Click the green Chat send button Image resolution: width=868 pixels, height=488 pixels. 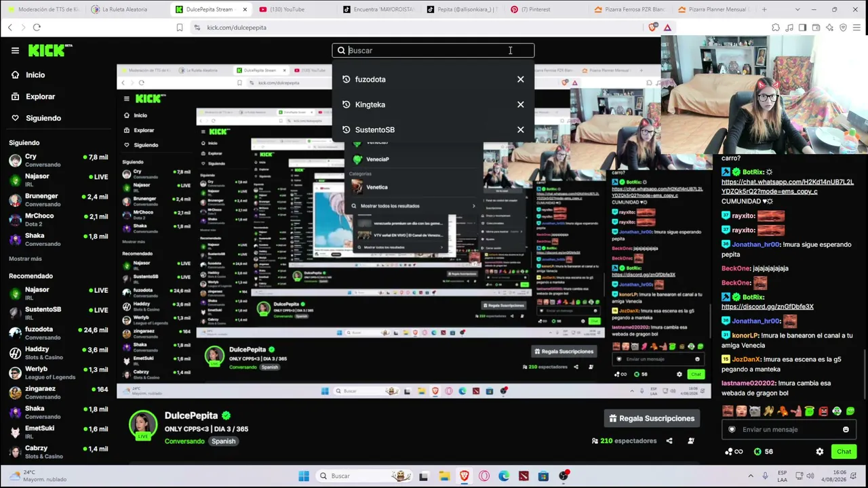[x=844, y=451]
